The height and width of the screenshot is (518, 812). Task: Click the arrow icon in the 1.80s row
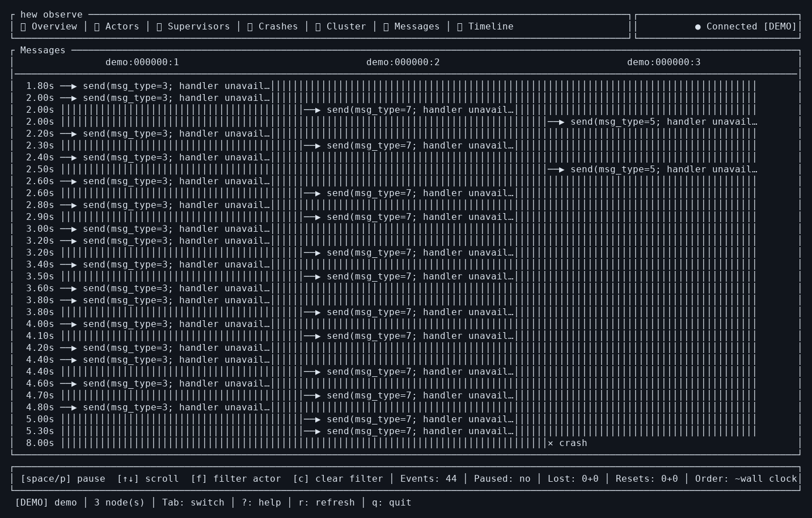[69, 86]
